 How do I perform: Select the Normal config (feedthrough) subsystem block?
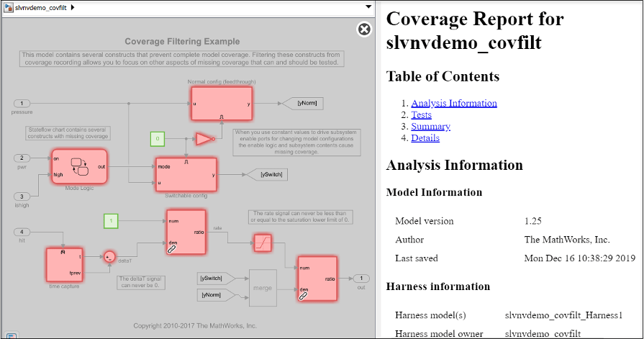point(222,104)
